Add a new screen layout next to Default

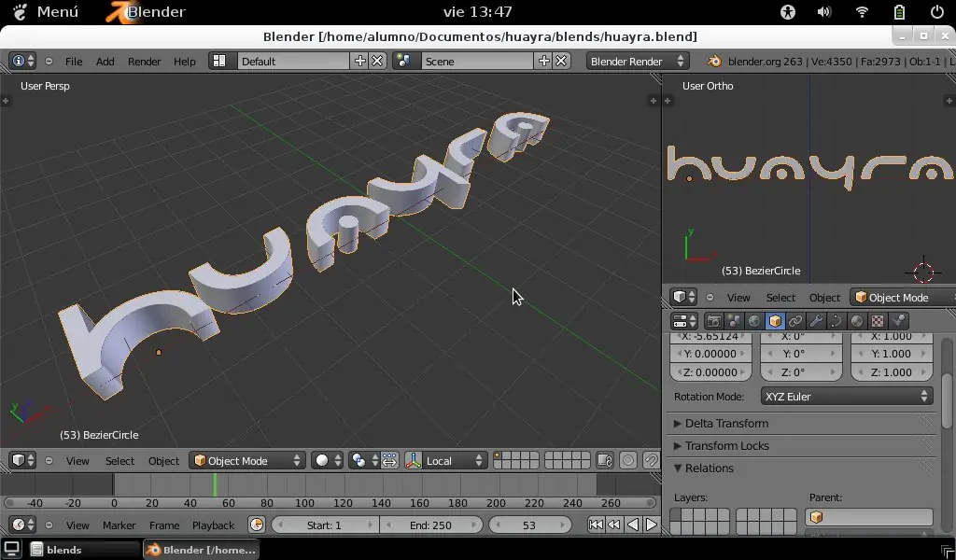(360, 61)
